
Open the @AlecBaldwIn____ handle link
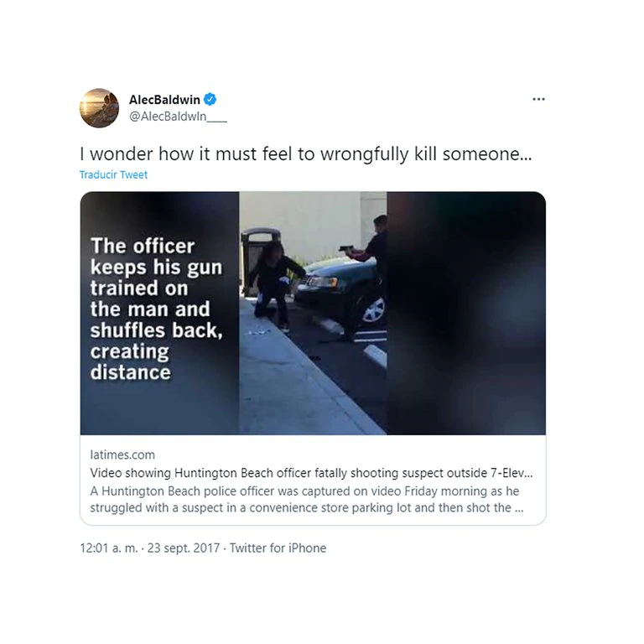(178, 117)
